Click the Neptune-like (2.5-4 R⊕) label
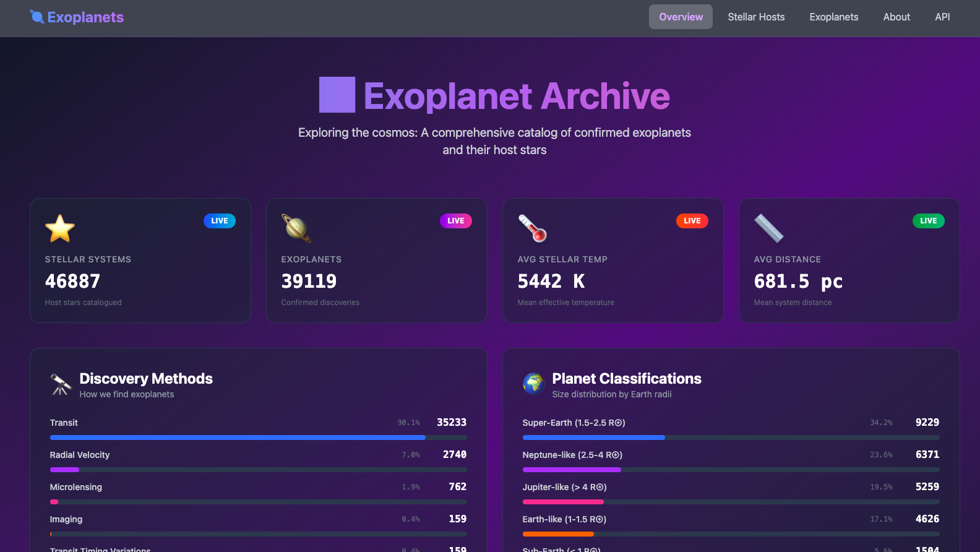The image size is (980, 552). 572,455
